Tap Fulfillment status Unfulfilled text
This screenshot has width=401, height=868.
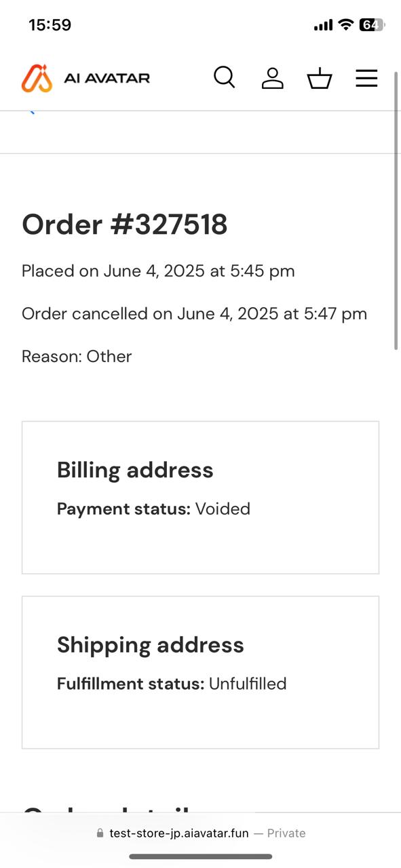(x=172, y=684)
